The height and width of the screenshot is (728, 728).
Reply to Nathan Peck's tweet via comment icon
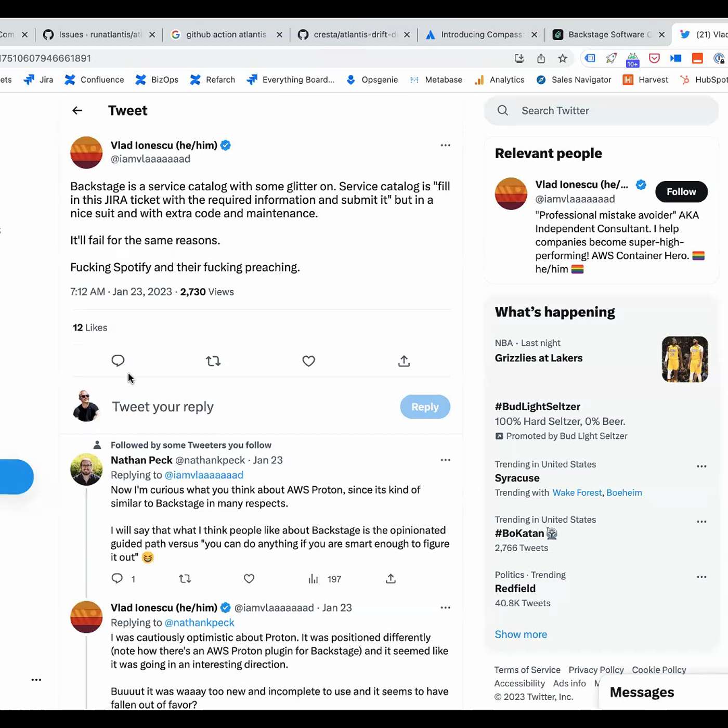point(118,579)
